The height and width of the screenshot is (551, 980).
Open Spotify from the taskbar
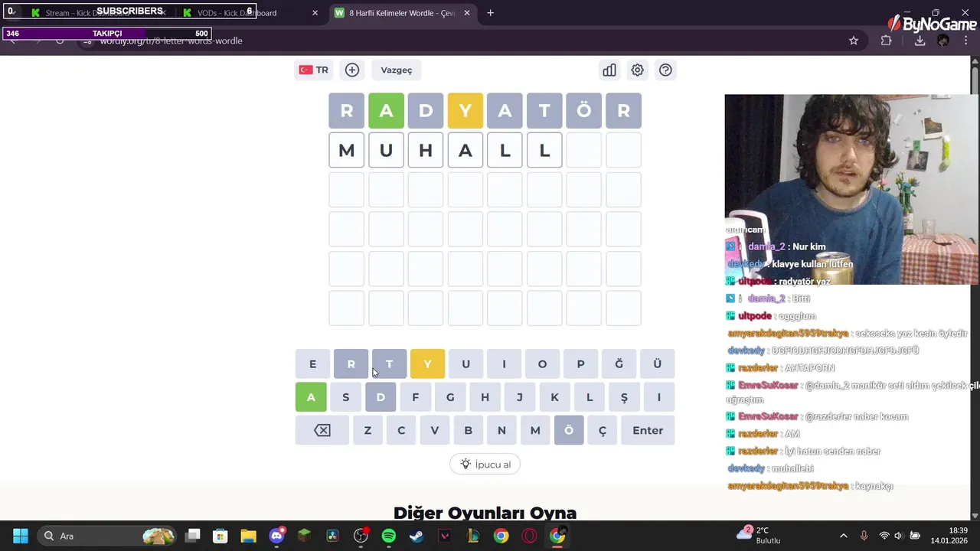coord(388,536)
